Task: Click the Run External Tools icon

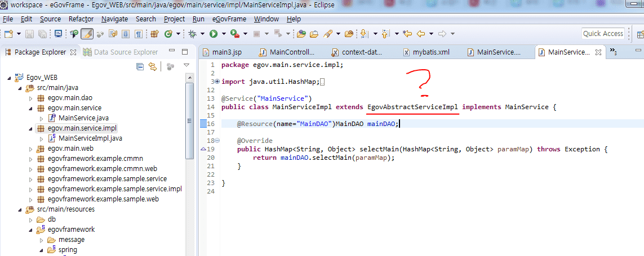Action: click(234, 34)
